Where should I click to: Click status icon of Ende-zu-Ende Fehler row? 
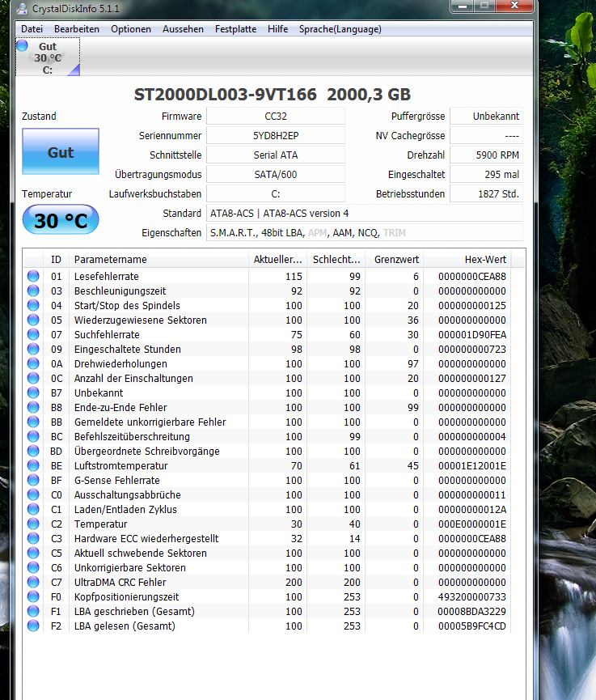tap(33, 408)
